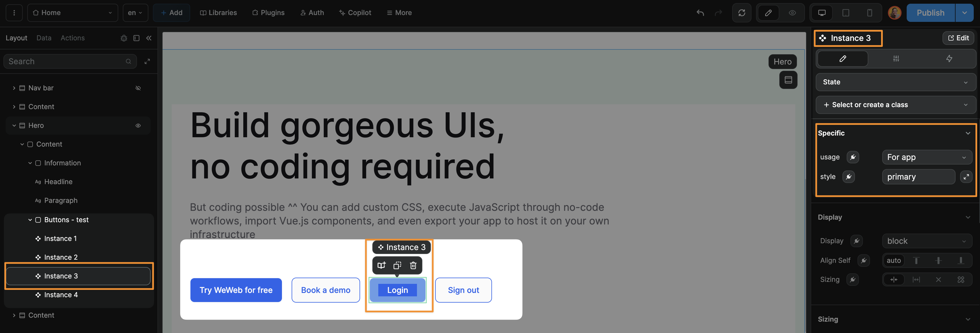Delete Instance 3 using trash icon
Viewport: 980px width, 333px height.
(413, 265)
